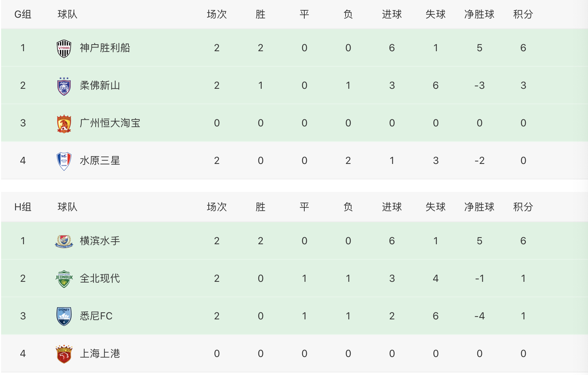
Task: Click the Guangzhou Evergrande team logo
Action: (64, 123)
